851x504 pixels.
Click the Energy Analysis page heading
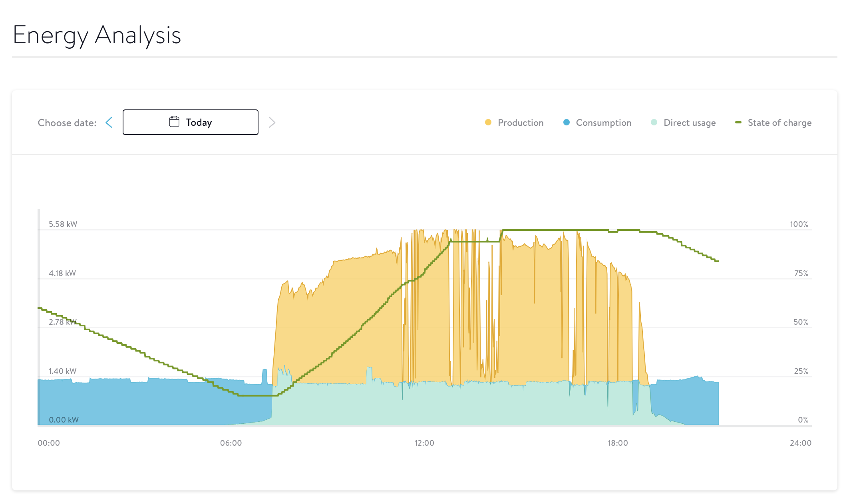[97, 35]
